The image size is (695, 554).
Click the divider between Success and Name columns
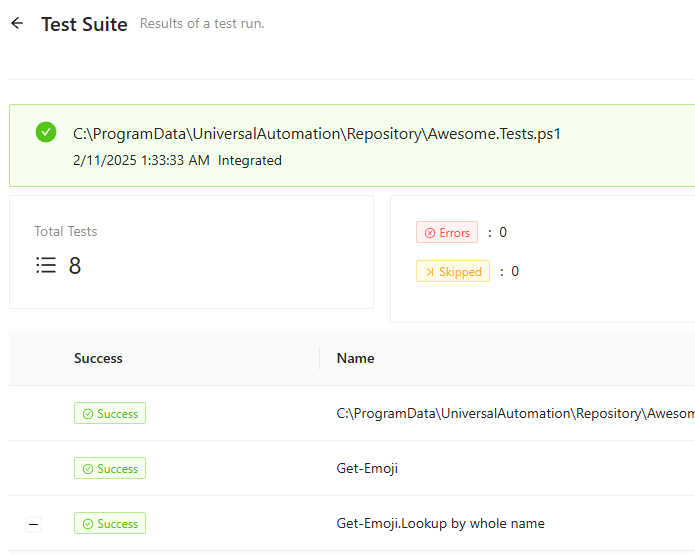[320, 358]
